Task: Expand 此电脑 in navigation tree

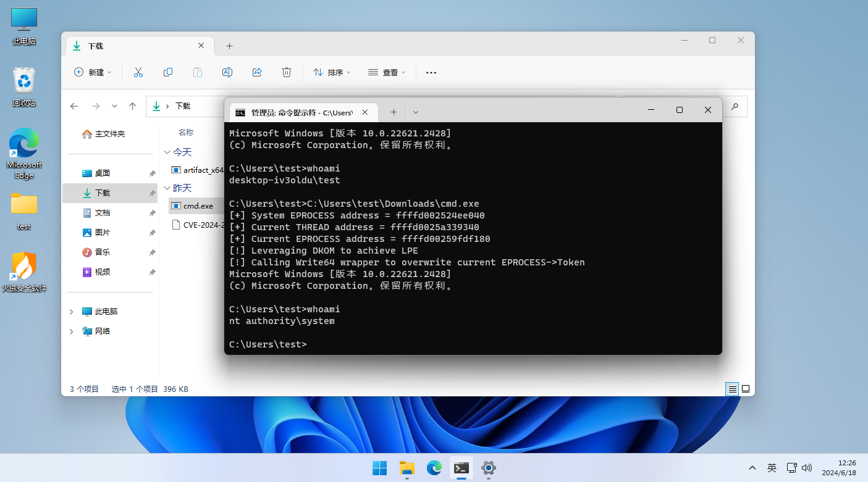Action: 72,312
